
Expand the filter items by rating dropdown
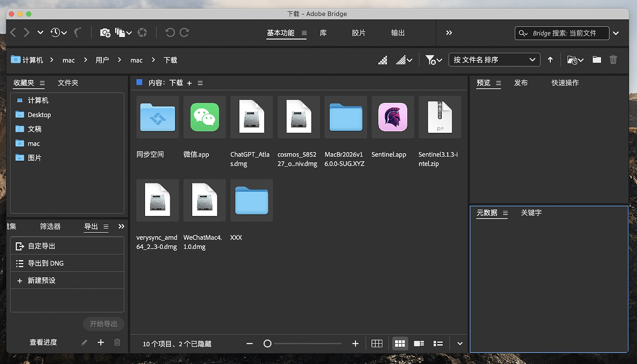click(434, 60)
